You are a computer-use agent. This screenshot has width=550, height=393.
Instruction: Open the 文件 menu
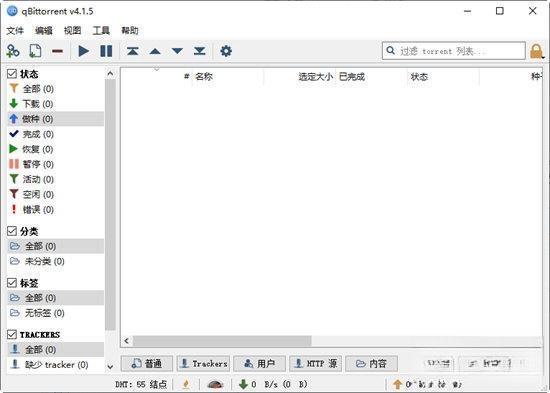(15, 31)
